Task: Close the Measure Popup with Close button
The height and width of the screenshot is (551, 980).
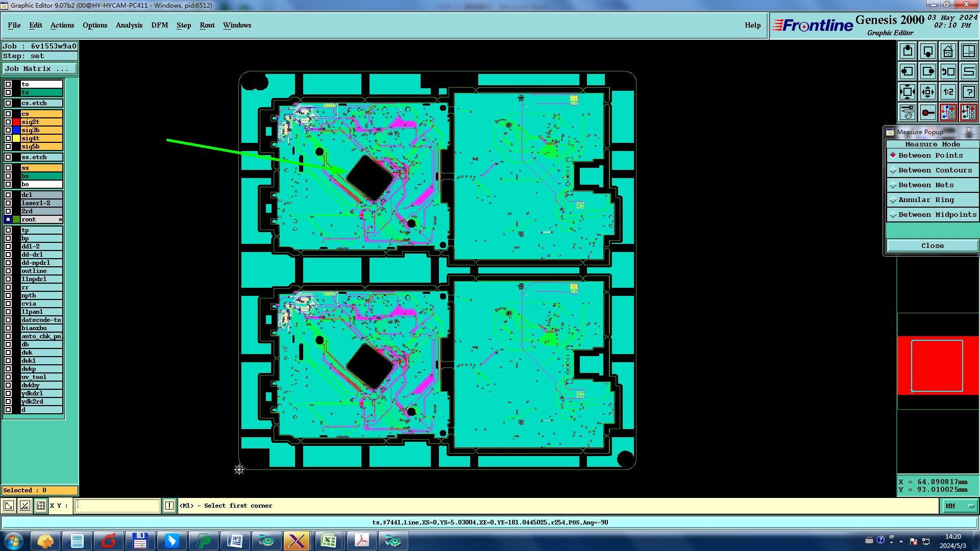Action: pos(932,245)
